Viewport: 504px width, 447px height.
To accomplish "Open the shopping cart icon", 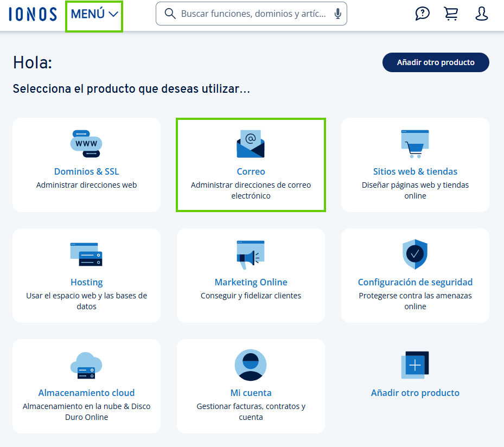I will pos(451,14).
